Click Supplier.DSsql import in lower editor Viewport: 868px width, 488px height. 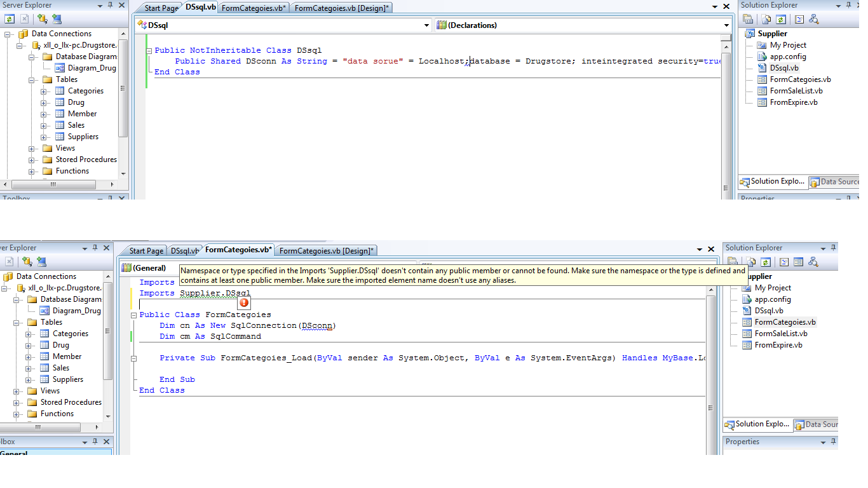pyautogui.click(x=215, y=294)
